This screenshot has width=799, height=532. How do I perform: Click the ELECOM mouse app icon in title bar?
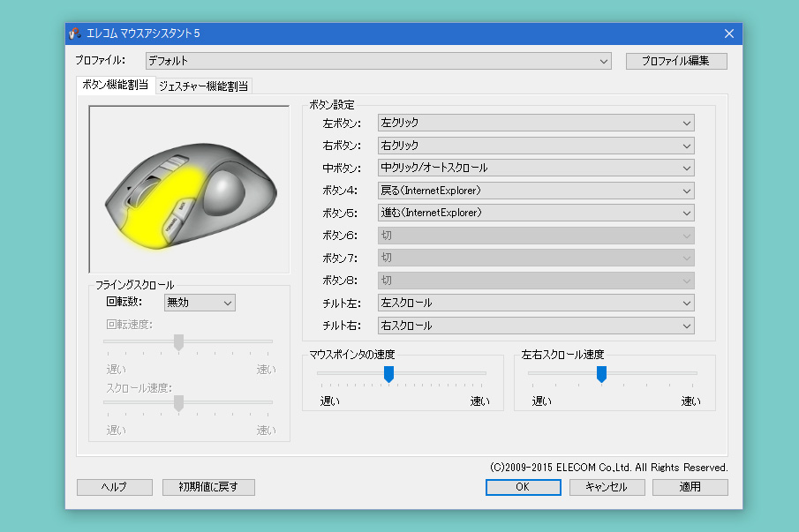point(75,34)
